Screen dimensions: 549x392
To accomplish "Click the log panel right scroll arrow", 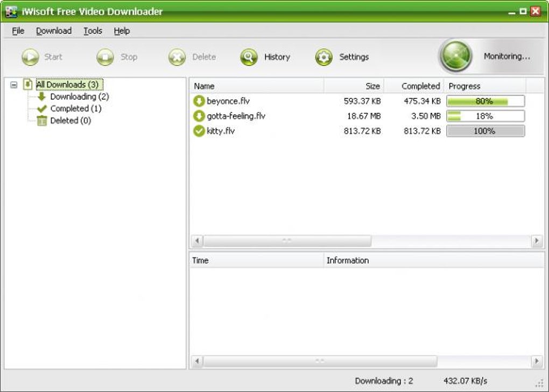I will point(537,361).
